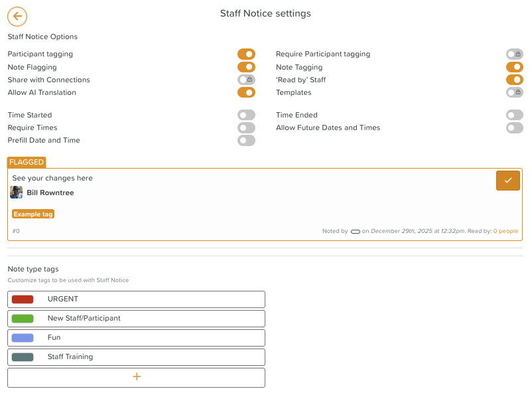Click Bill Rowntree's avatar picture
The image size is (532, 395).
pyautogui.click(x=17, y=193)
